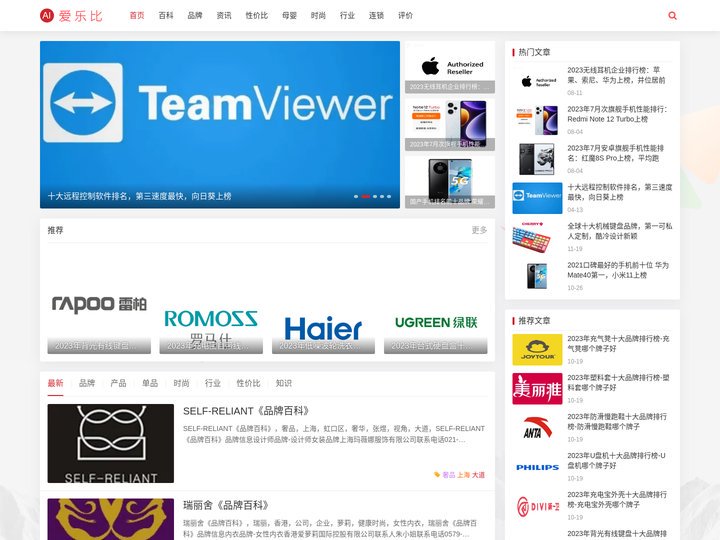Switch to the 品牌 tab in article list
This screenshot has width=720, height=540.
[87, 383]
